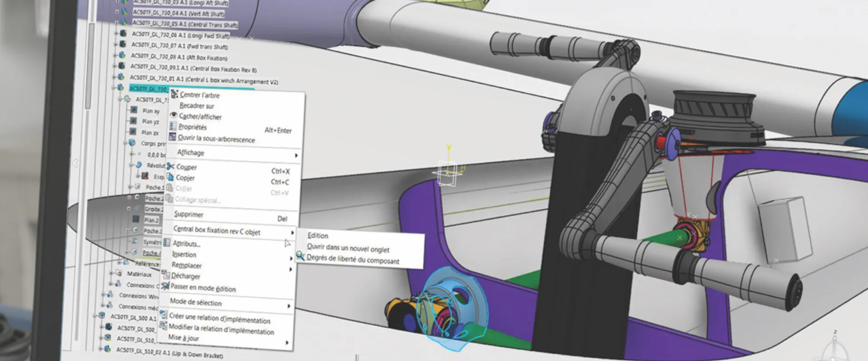The image size is (868, 361).
Task: Expand the Longi Fwd Shaft tree node
Action: click(116, 33)
